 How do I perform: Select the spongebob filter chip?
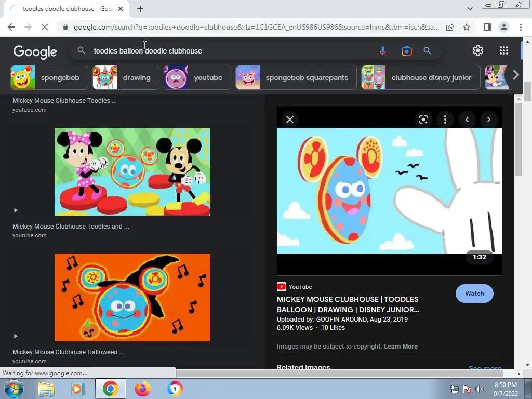[x=49, y=77]
